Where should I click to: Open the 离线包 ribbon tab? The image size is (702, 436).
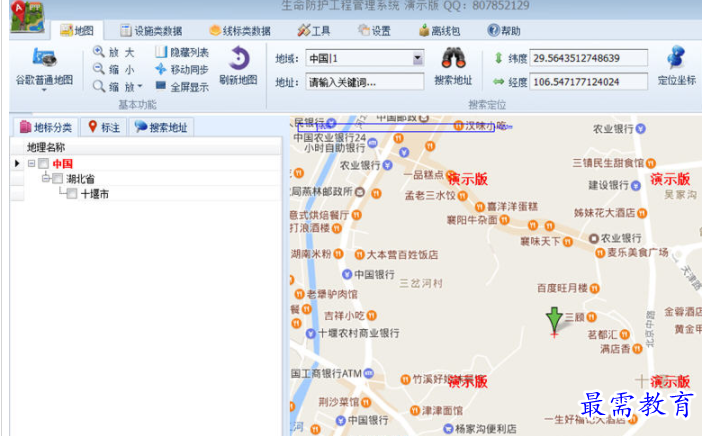439,30
